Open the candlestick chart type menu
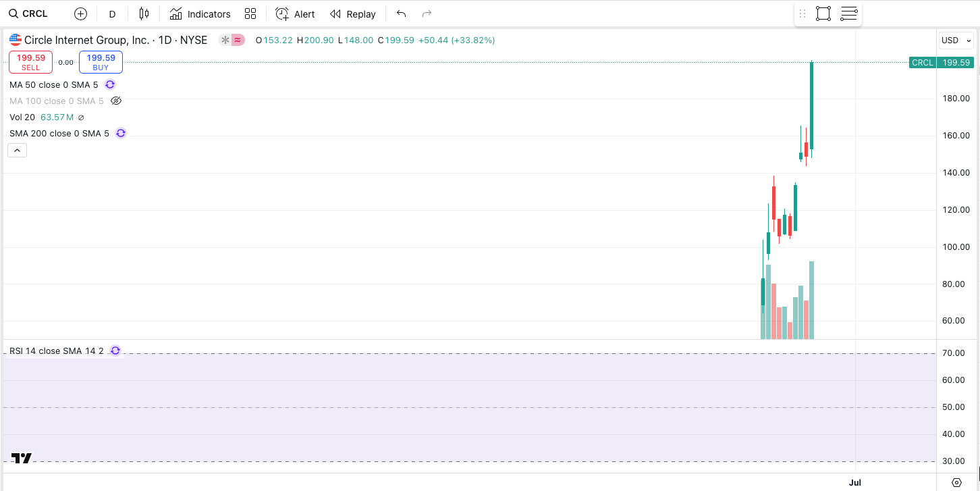 144,14
